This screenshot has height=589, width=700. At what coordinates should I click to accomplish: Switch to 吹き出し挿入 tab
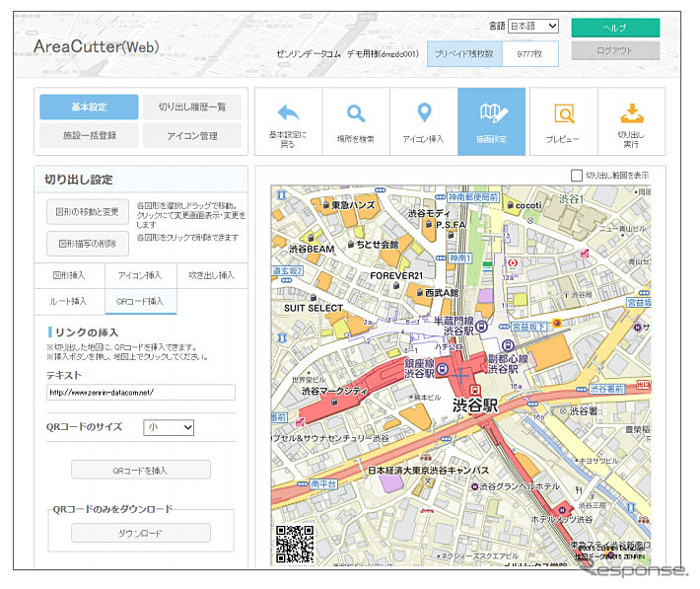[x=212, y=275]
